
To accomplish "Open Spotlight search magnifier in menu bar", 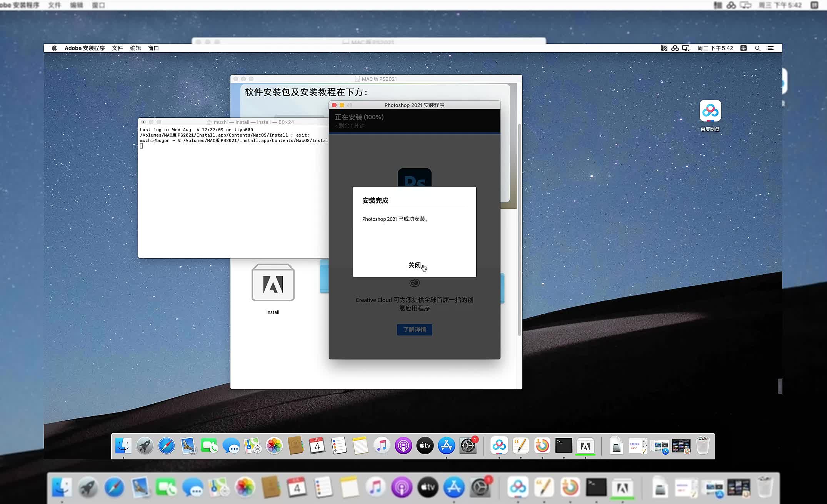I will 757,48.
